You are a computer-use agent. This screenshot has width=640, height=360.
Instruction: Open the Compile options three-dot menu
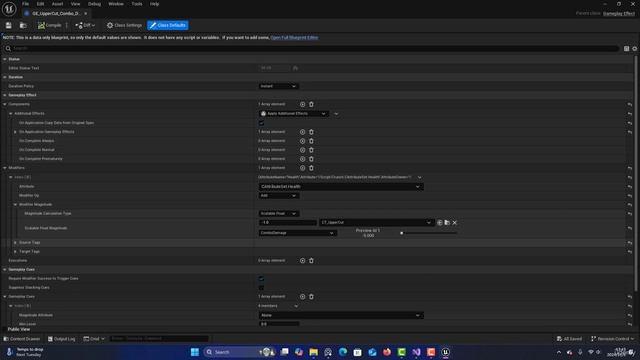click(x=67, y=25)
